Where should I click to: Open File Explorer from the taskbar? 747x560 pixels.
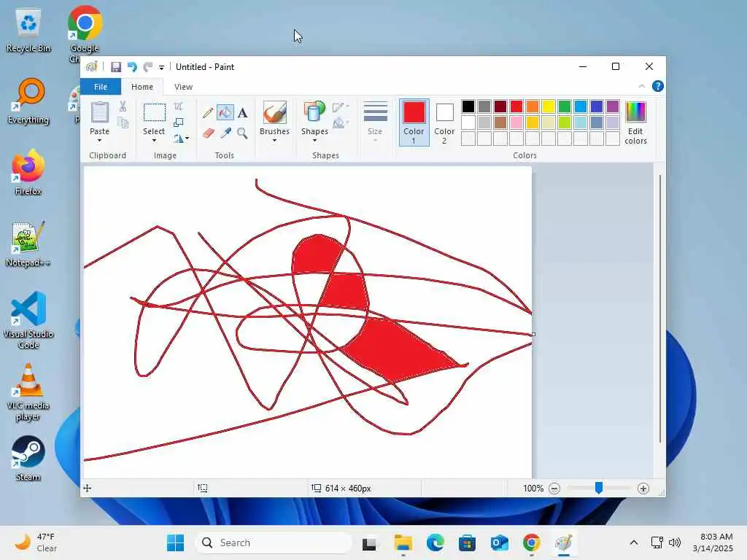pos(403,542)
